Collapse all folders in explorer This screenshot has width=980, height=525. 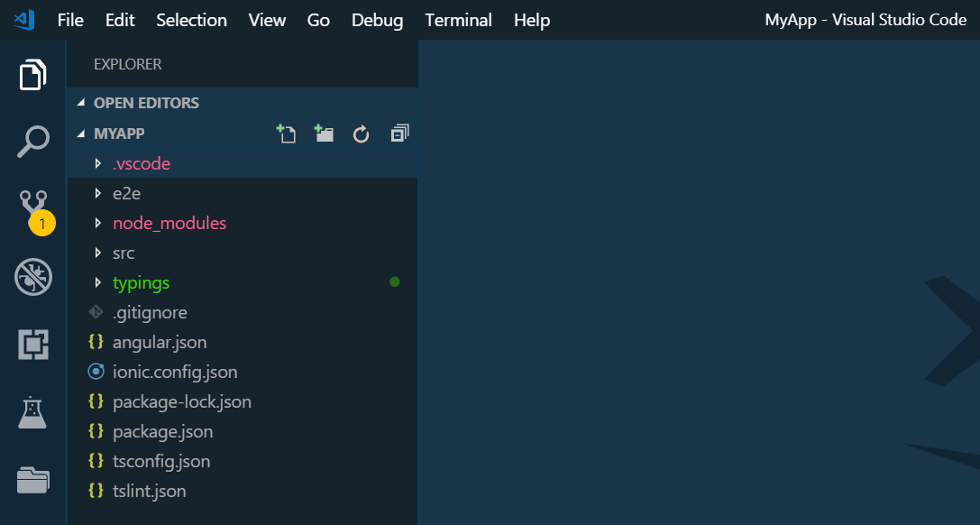(x=399, y=134)
